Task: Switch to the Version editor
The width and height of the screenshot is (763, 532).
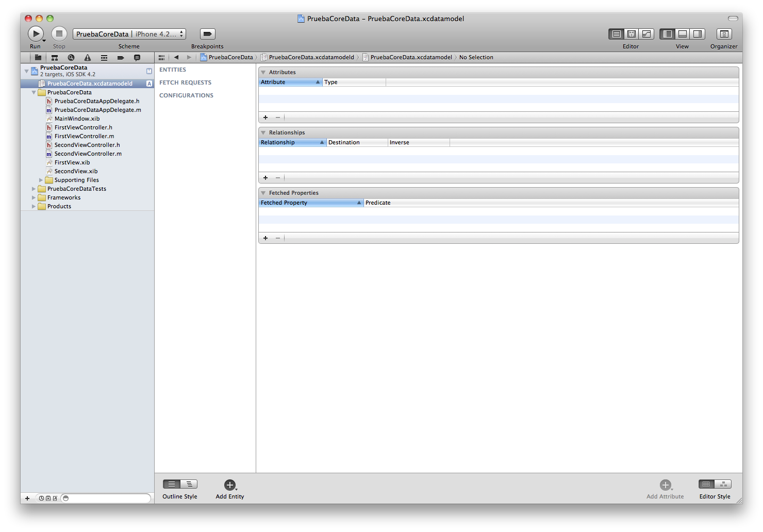Action: tap(646, 34)
